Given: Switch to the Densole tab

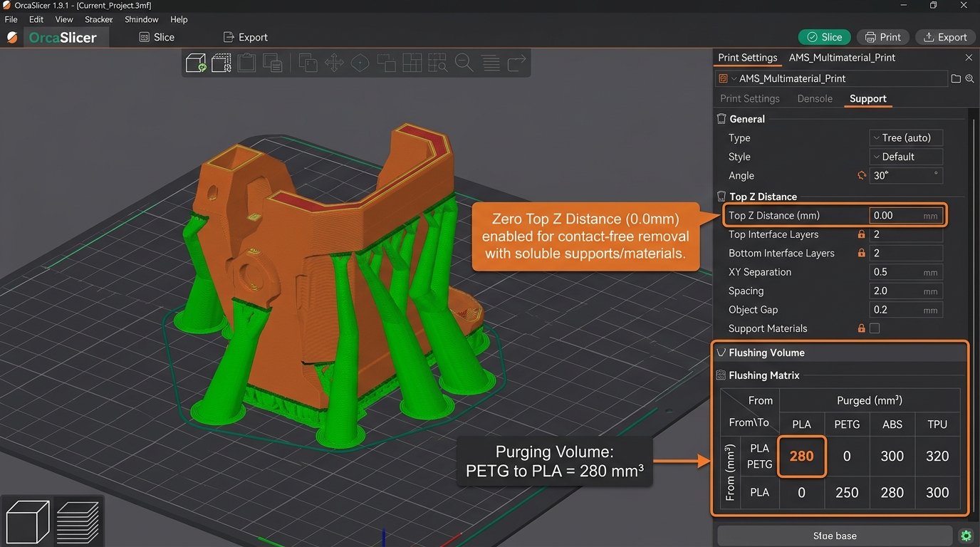Looking at the screenshot, I should (815, 98).
